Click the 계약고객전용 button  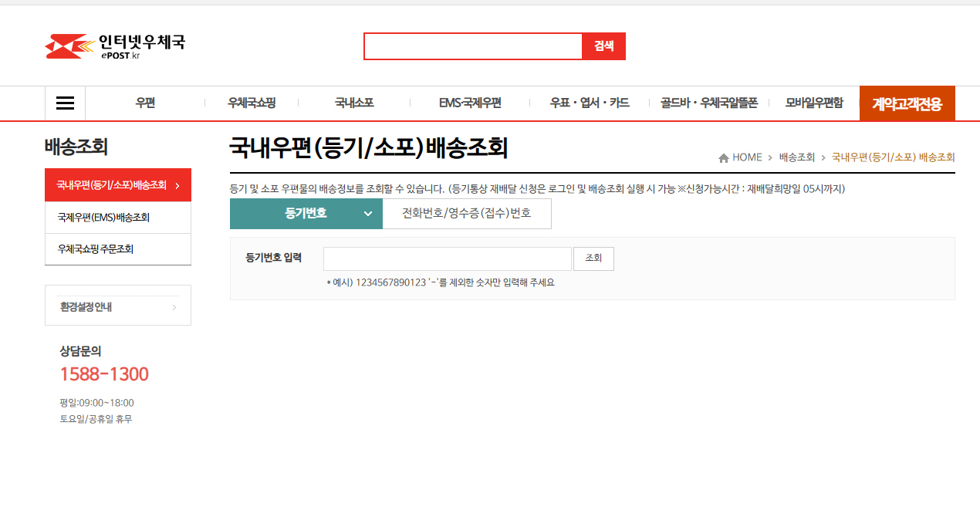click(907, 103)
